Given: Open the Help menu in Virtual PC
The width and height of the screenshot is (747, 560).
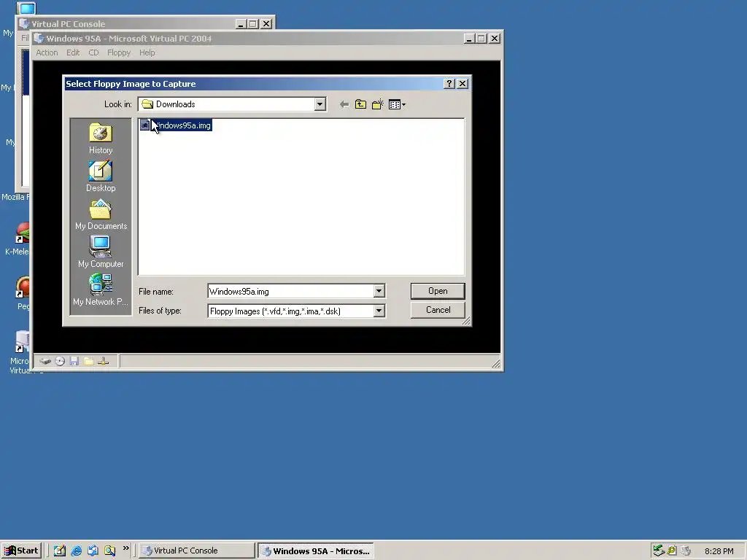Looking at the screenshot, I should pos(147,52).
